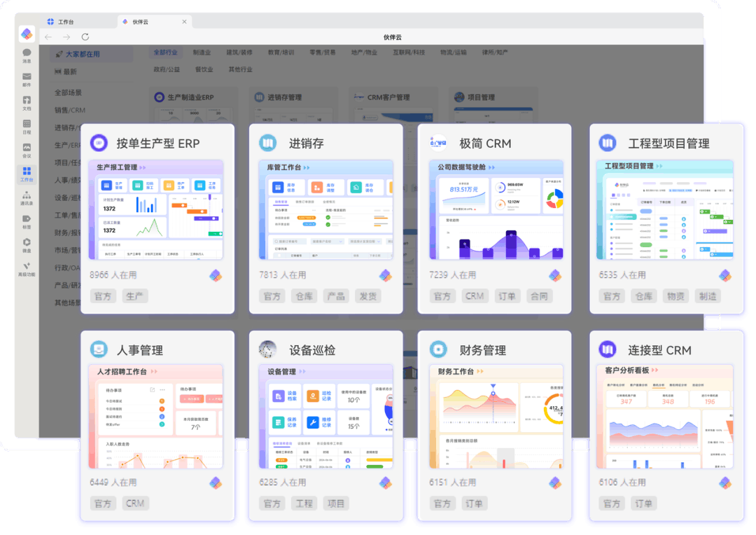Click the 设备巡检 card icon
Viewport: 756px width, 535px height.
[268, 349]
